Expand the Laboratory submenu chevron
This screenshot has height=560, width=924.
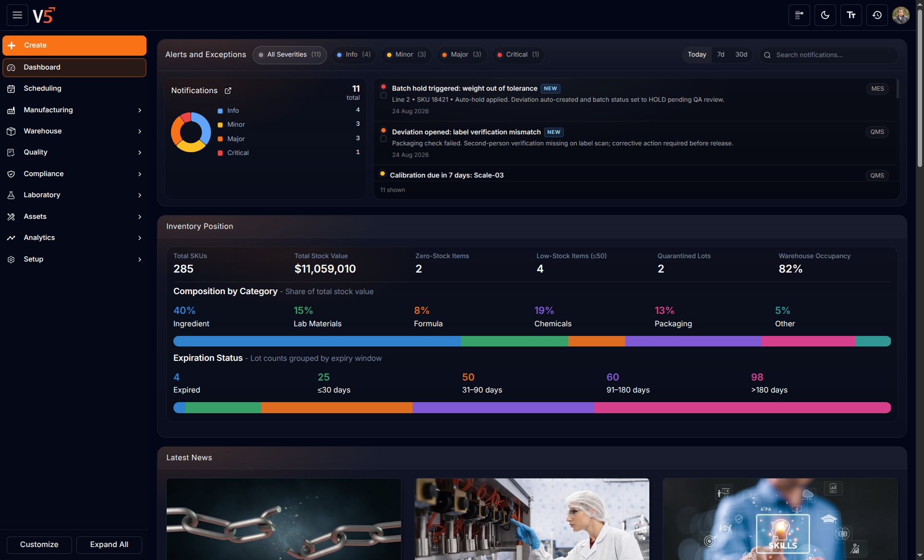[140, 195]
